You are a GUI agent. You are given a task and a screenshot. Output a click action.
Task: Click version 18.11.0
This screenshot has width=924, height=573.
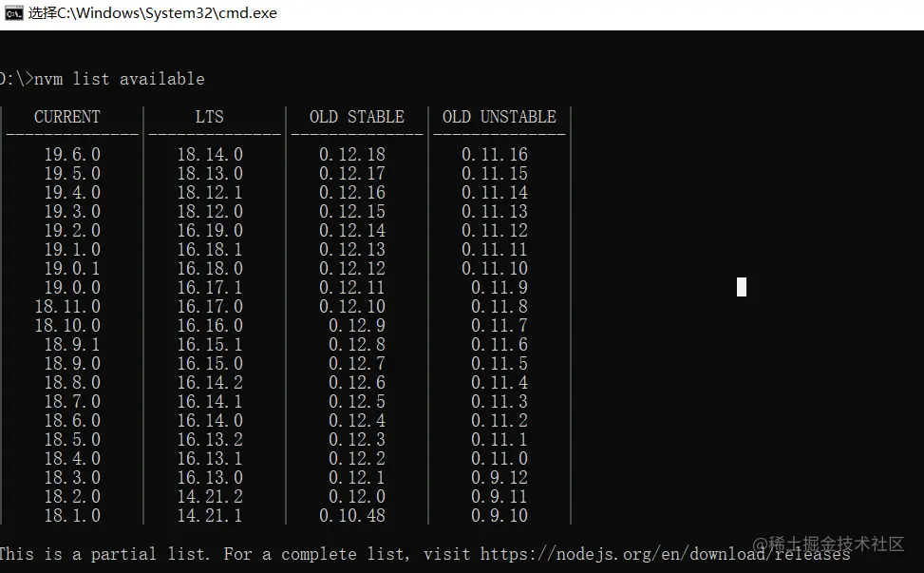point(67,307)
